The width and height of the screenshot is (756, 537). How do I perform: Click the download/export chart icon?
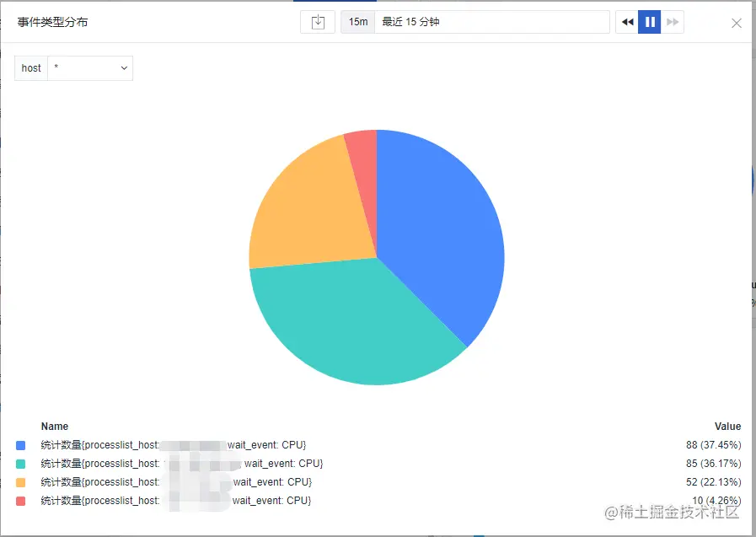tap(318, 22)
